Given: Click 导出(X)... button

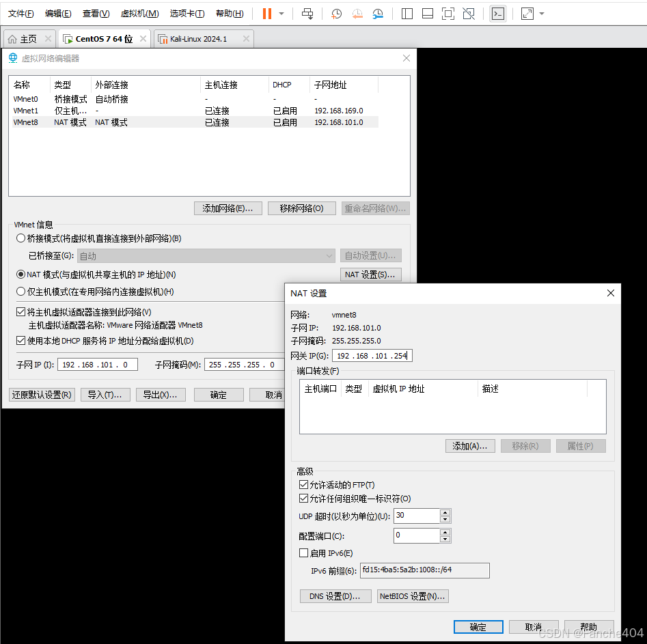Looking at the screenshot, I should point(161,395).
